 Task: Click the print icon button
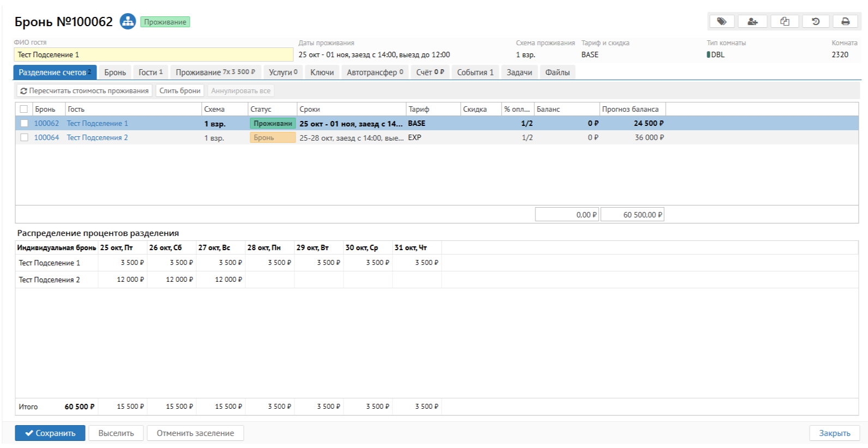[x=845, y=21]
